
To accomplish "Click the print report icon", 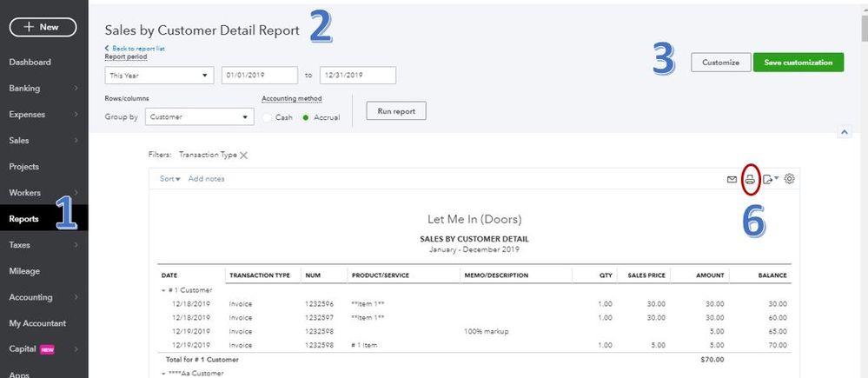I will click(751, 179).
